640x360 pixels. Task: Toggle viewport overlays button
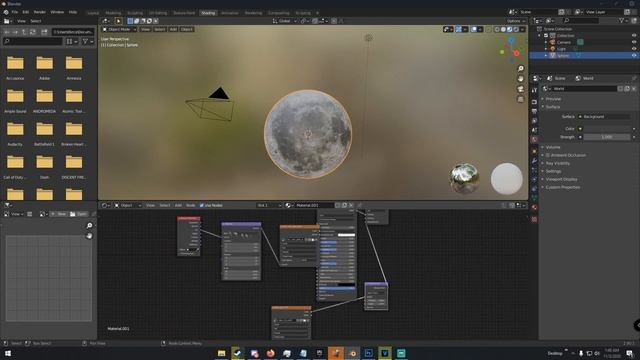click(x=474, y=29)
